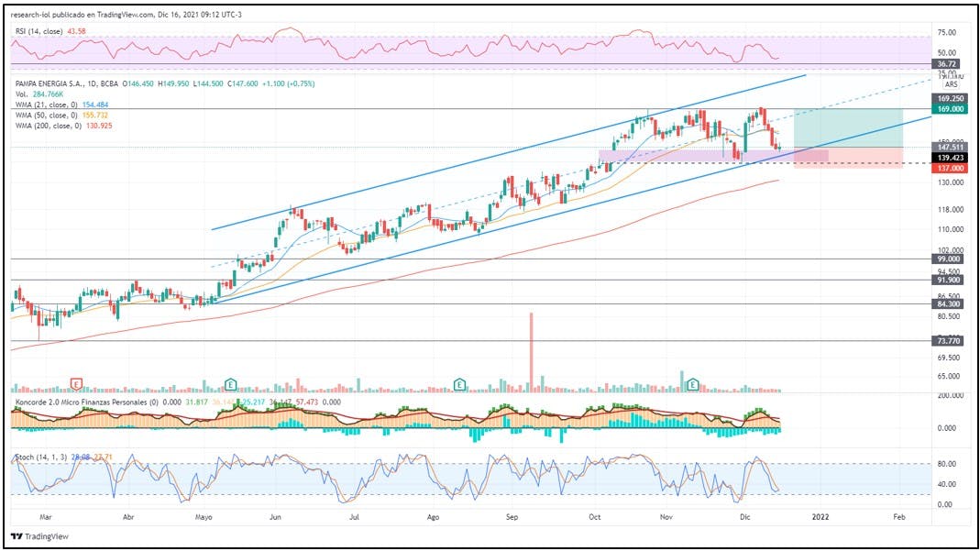Click the green earnings marker near Mayo

231,384
